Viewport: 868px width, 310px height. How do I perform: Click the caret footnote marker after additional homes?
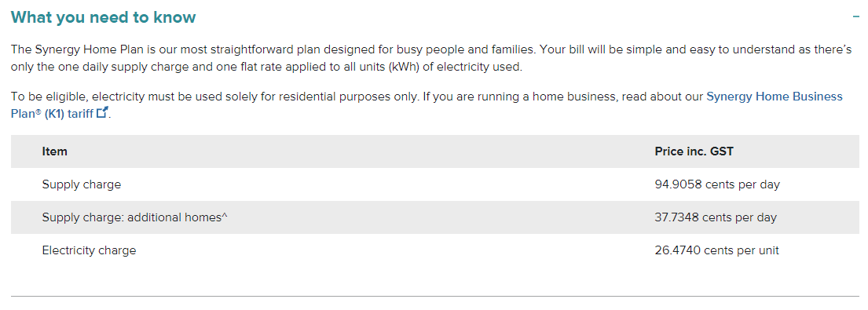click(x=225, y=216)
